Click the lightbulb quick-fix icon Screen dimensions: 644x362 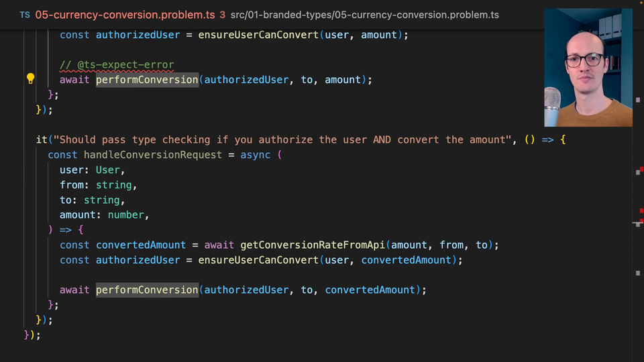tap(30, 78)
